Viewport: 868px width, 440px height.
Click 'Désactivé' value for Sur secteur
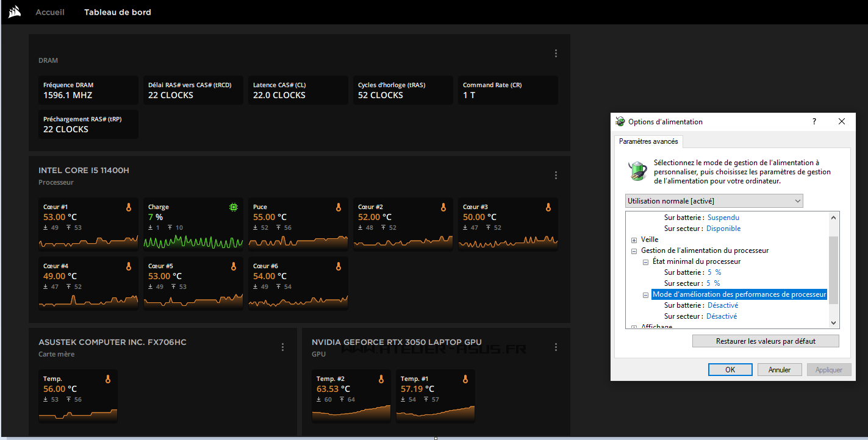tap(722, 316)
